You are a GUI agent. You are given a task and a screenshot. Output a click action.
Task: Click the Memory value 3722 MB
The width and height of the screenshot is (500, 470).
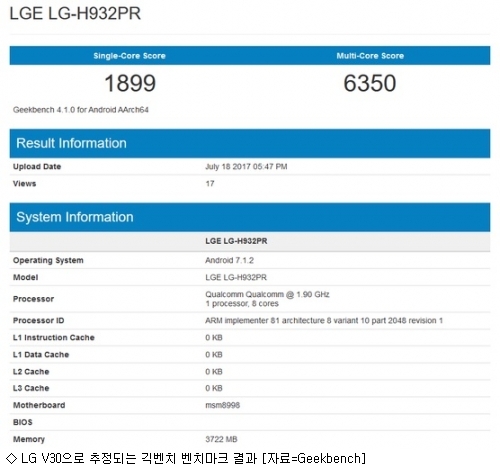pyautogui.click(x=221, y=439)
